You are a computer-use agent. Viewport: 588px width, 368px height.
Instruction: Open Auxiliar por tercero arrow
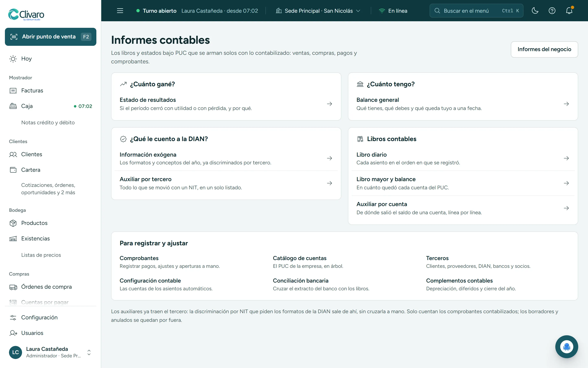pyautogui.click(x=330, y=183)
